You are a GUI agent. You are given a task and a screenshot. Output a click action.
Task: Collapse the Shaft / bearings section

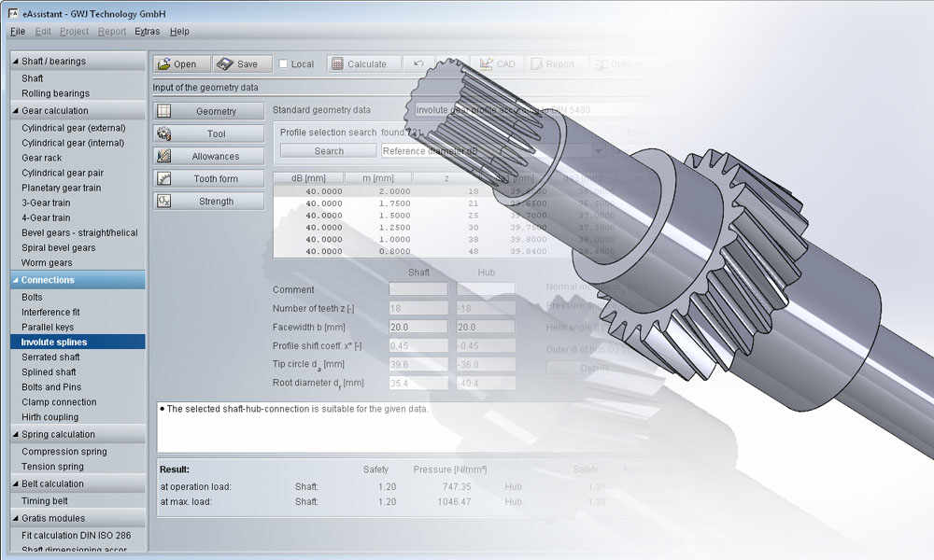coord(14,62)
